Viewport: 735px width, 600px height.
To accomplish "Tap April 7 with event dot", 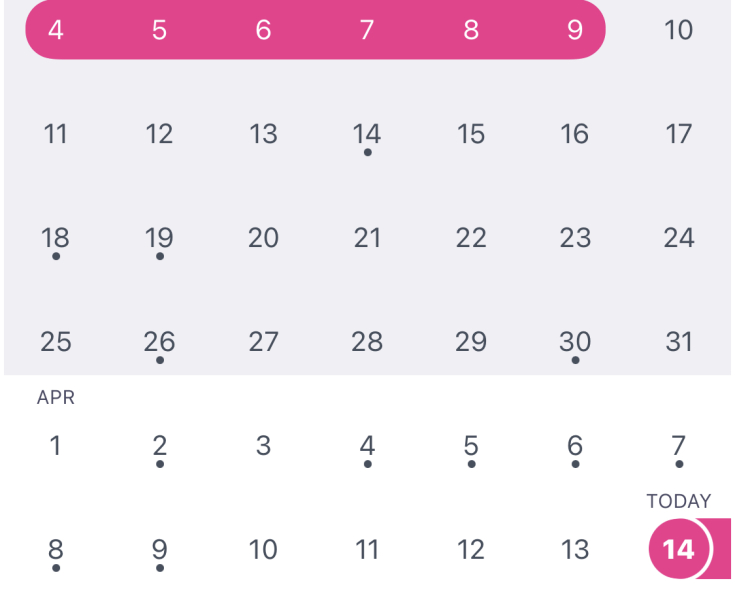I will [678, 446].
